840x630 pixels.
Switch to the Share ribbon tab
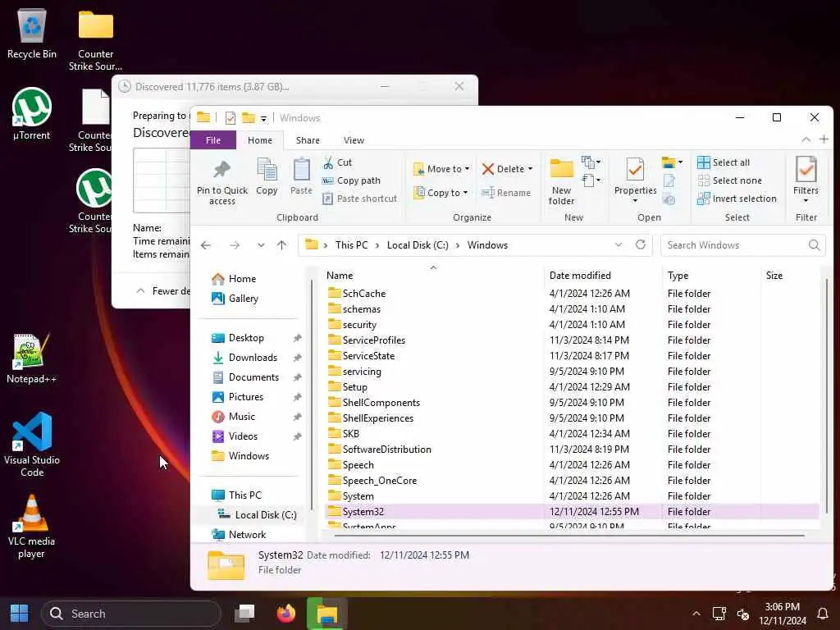pos(308,139)
